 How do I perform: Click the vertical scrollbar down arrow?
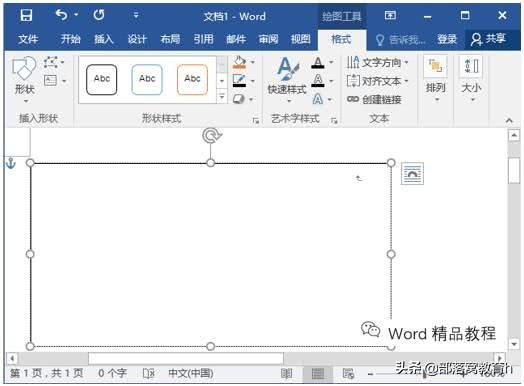click(514, 344)
